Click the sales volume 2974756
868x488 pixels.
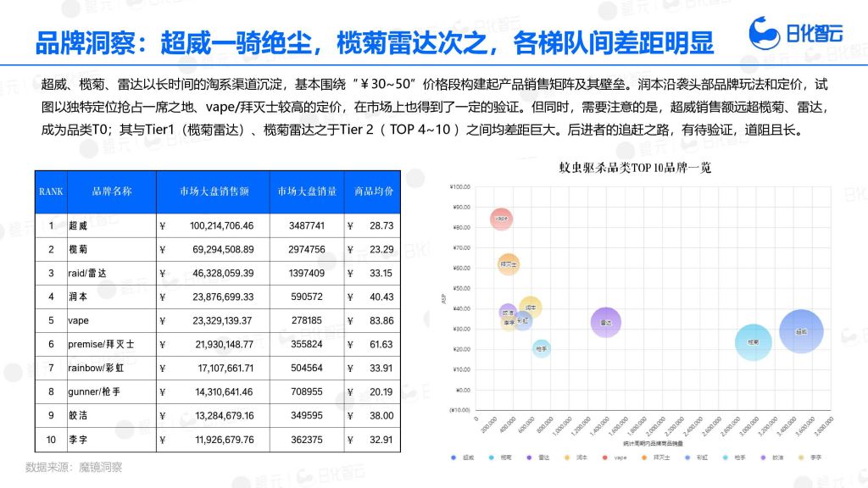click(307, 250)
